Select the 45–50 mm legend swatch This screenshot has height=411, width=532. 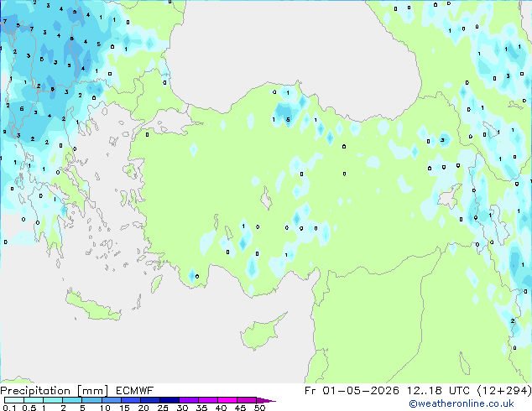[247, 400]
